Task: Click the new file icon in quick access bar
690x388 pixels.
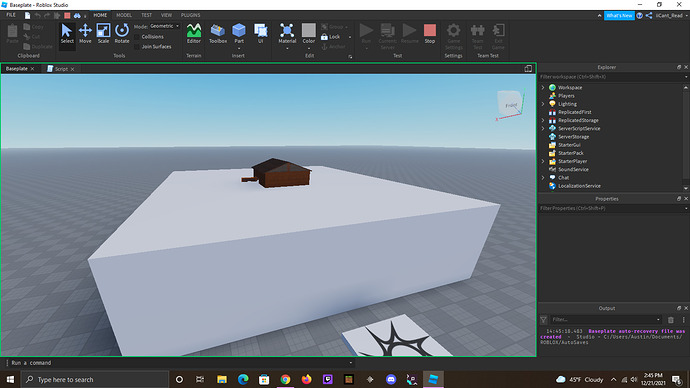Action: click(x=27, y=15)
